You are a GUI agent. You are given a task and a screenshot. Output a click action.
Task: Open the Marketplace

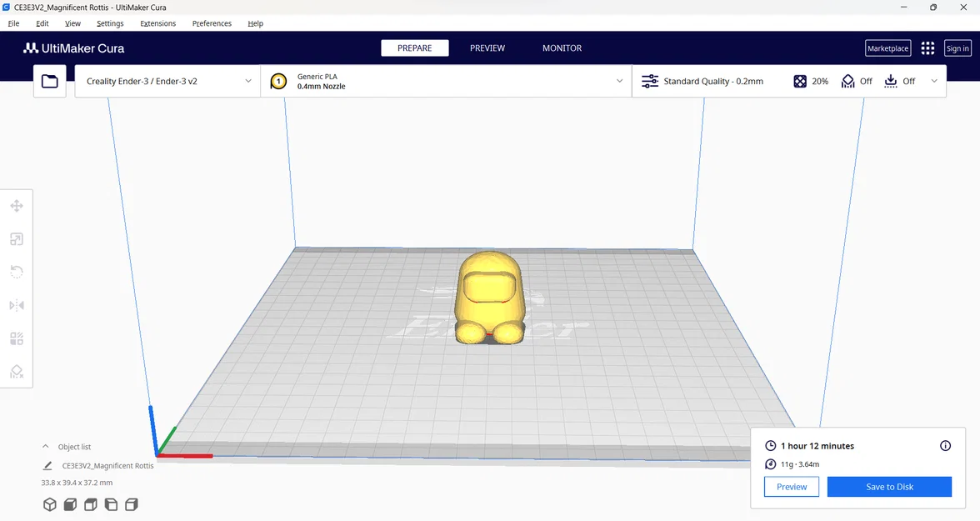888,48
